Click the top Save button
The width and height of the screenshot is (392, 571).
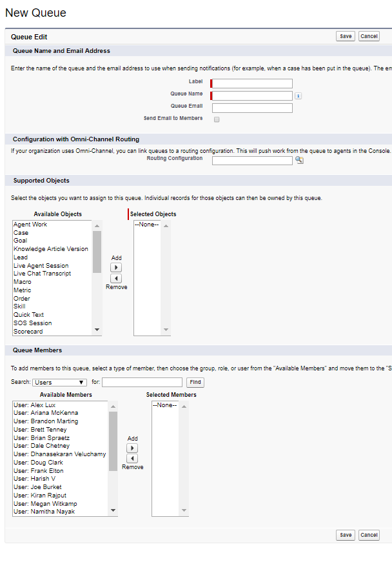(346, 36)
